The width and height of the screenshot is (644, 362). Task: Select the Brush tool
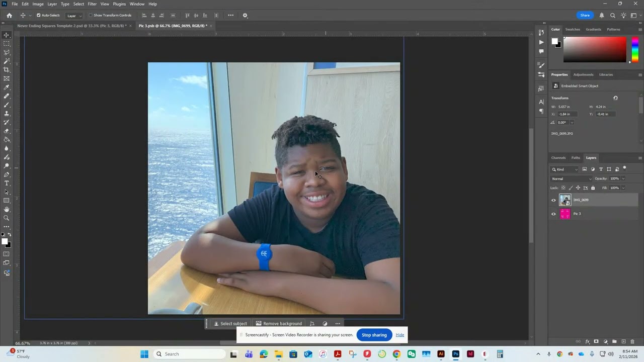[7, 105]
